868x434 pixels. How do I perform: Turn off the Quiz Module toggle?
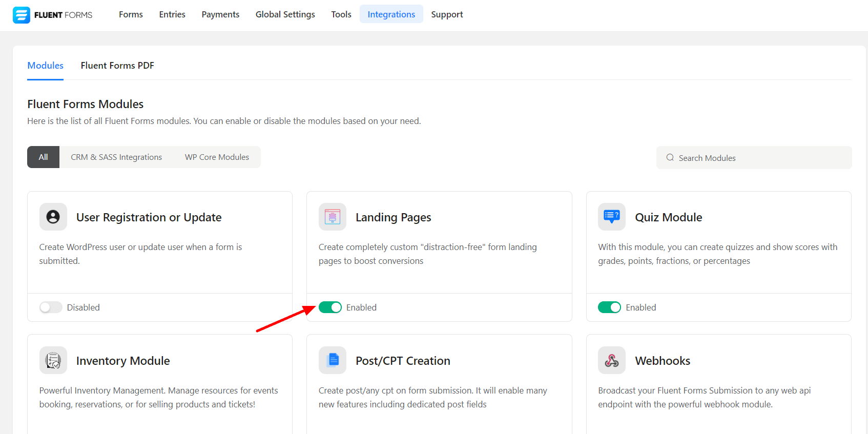click(609, 307)
